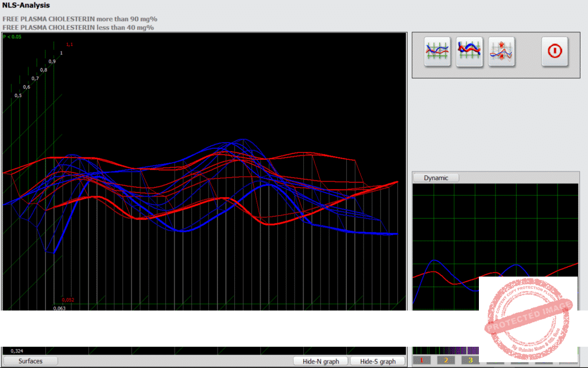Click the thin-line graph view icon
The height and width of the screenshot is (368, 588).
tap(438, 52)
